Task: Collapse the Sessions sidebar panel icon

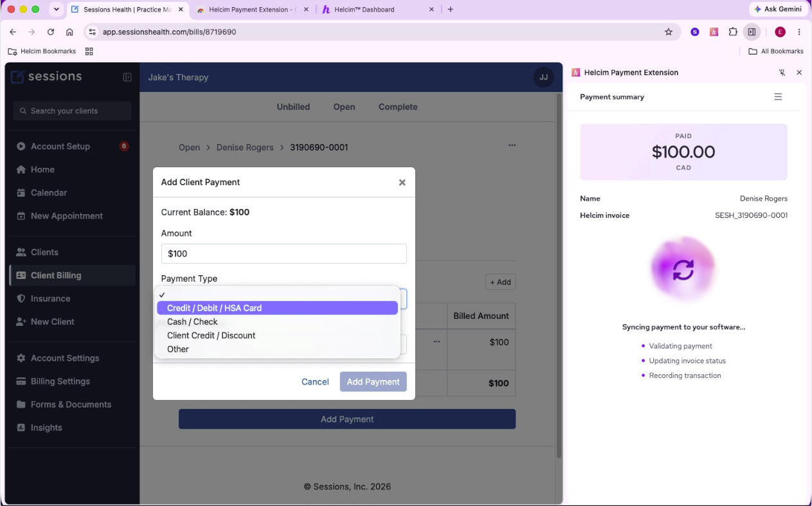Action: tap(127, 77)
